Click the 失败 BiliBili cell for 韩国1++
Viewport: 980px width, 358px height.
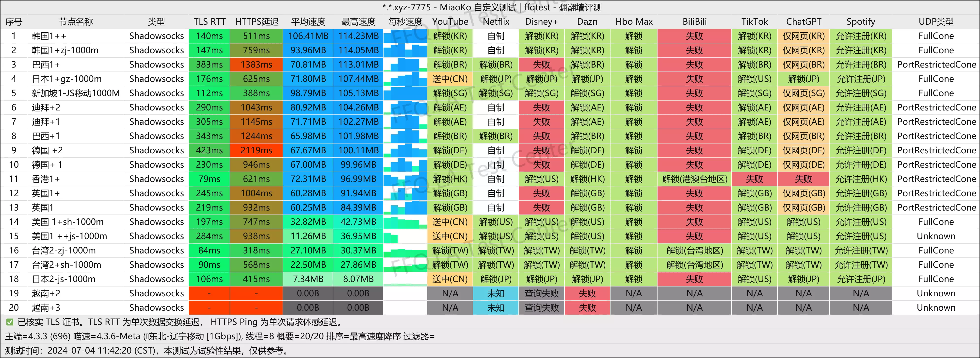tap(695, 36)
